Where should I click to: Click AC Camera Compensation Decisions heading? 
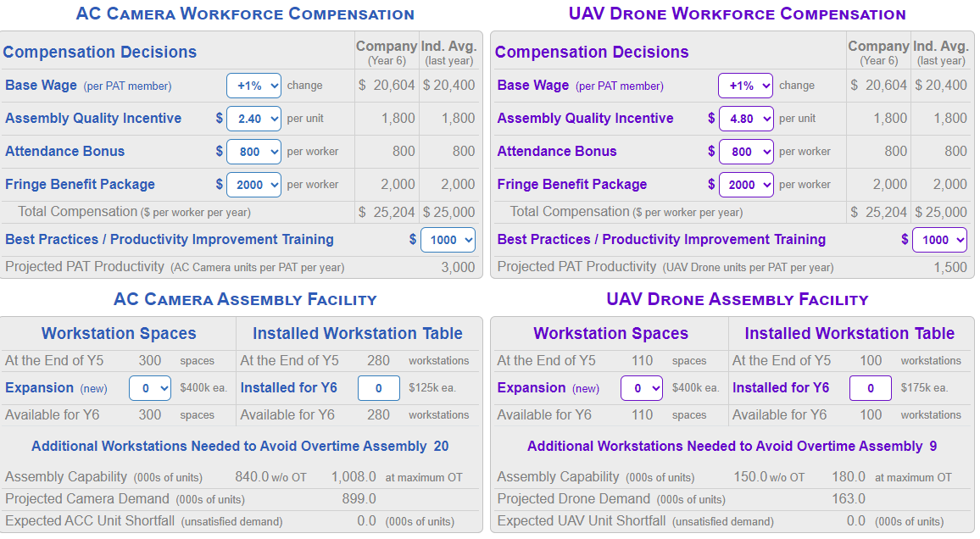click(x=99, y=52)
